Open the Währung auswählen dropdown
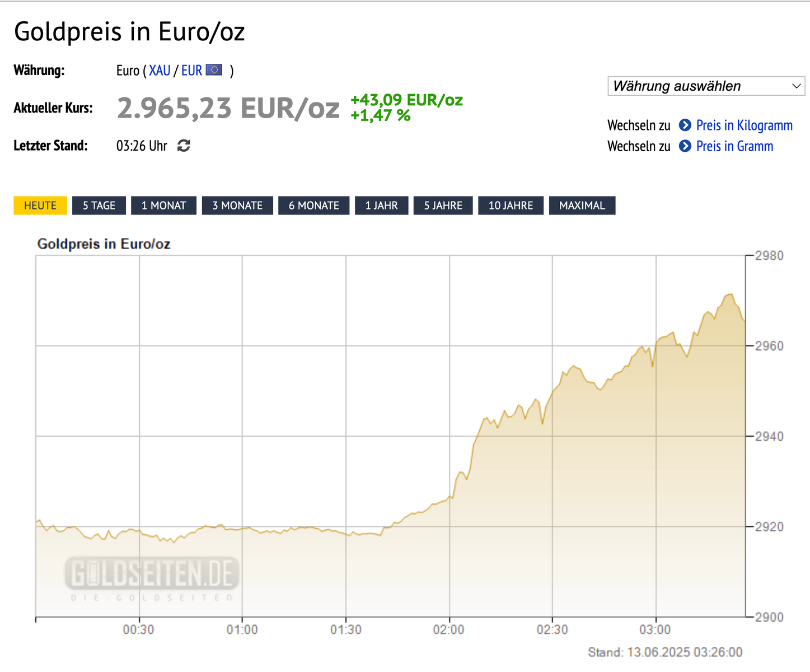This screenshot has width=810, height=672. point(706,86)
